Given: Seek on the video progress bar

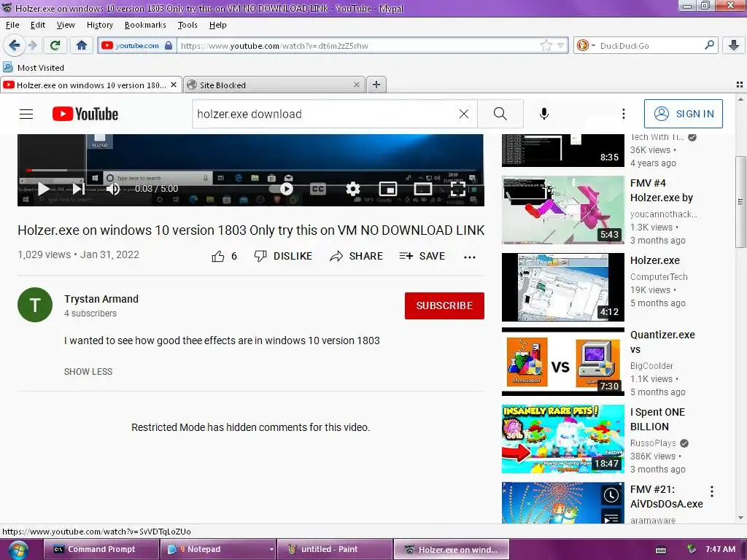Looking at the screenshot, I should [251, 170].
